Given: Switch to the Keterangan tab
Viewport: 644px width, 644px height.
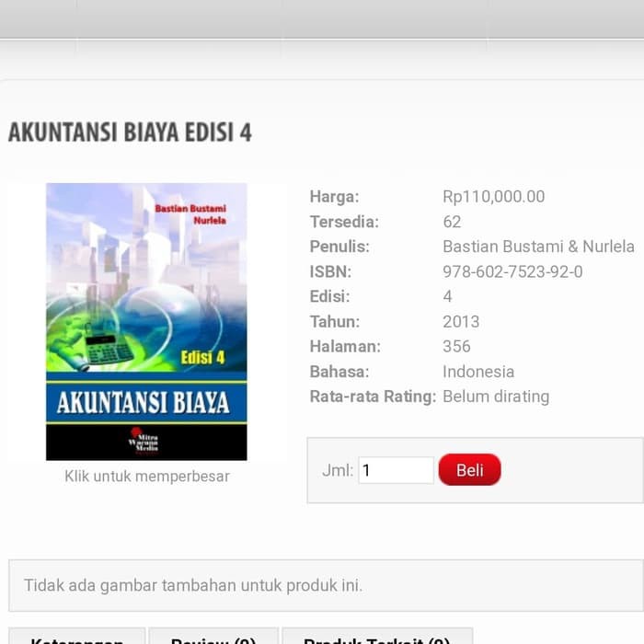Looking at the screenshot, I should pos(77,638).
